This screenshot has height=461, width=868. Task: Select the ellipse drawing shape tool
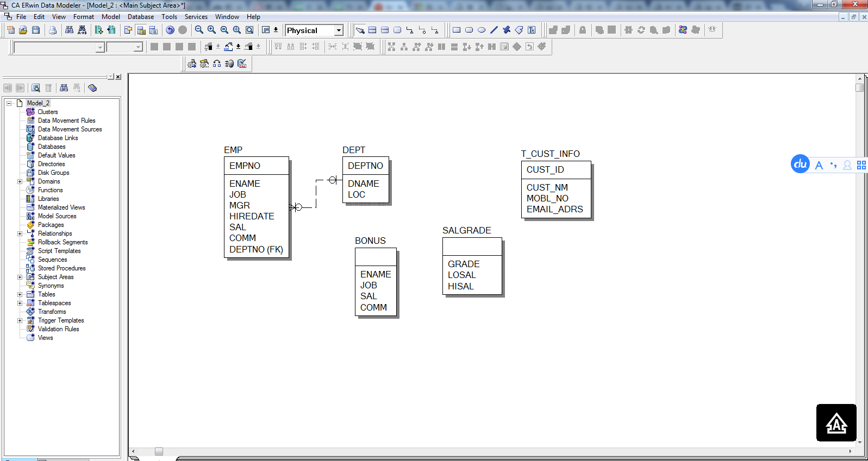(x=482, y=30)
